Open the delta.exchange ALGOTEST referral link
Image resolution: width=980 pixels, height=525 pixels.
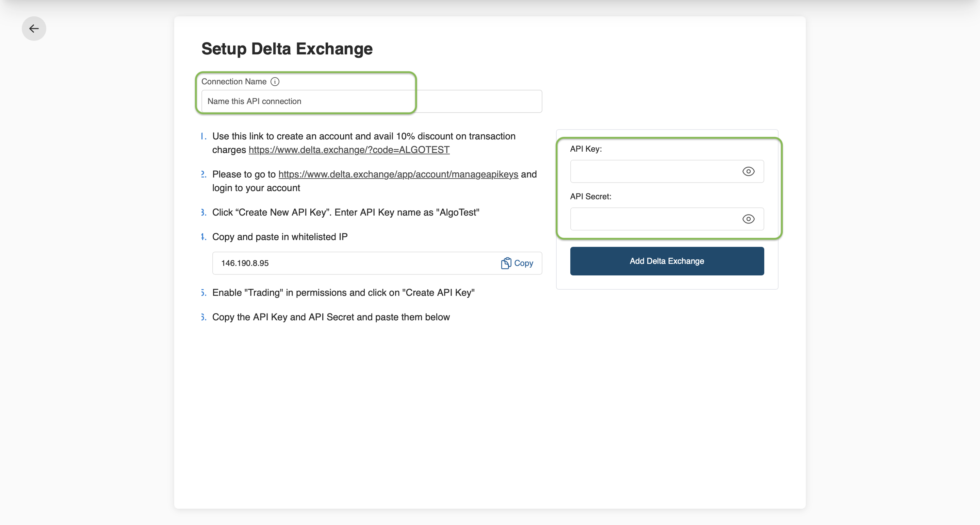pos(349,150)
